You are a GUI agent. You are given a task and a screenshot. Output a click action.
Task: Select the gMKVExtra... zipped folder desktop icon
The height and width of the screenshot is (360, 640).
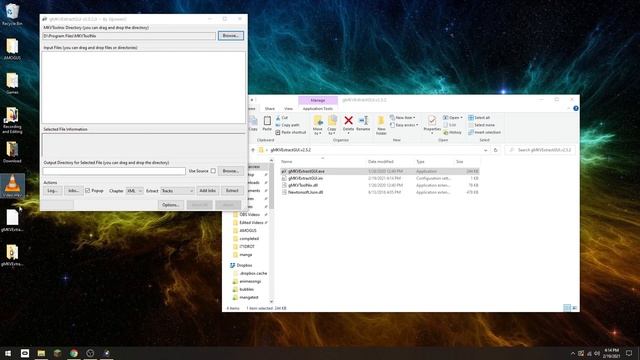point(12,255)
